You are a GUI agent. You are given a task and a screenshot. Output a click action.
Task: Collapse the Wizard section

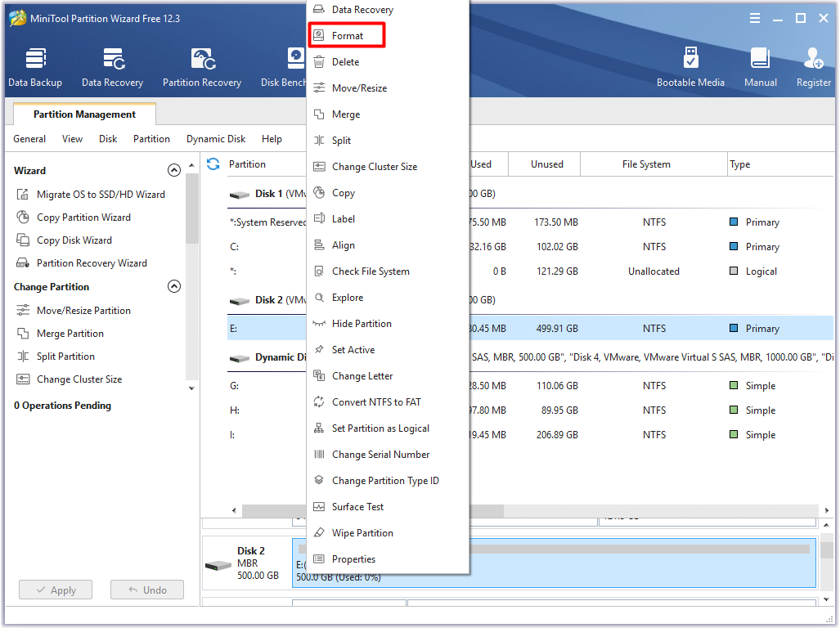pyautogui.click(x=174, y=170)
